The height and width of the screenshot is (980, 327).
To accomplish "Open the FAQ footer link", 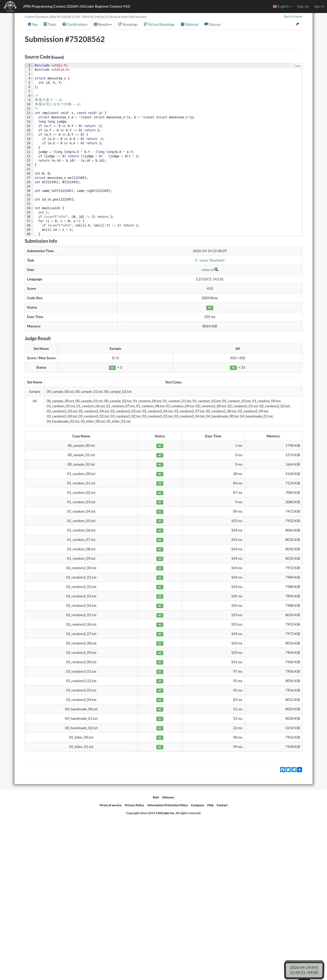I will (x=210, y=805).
